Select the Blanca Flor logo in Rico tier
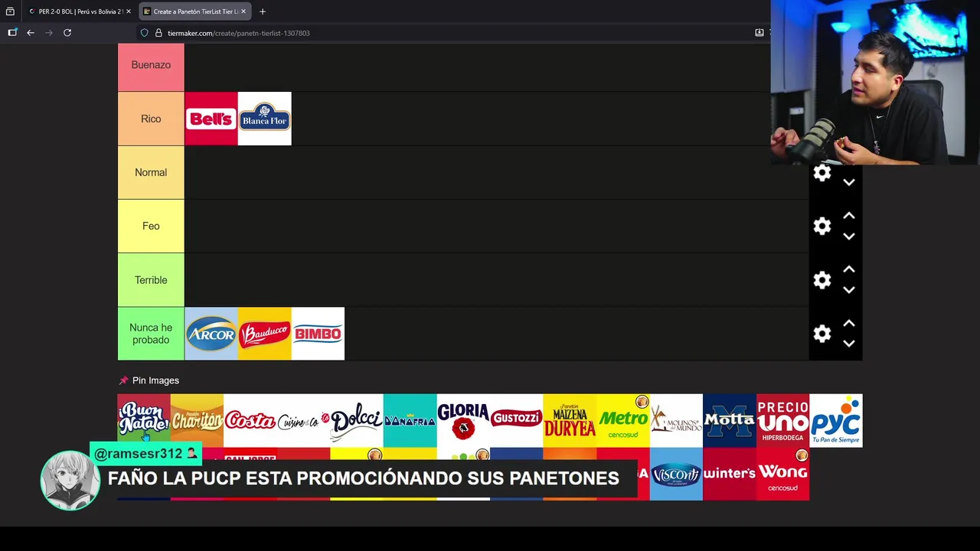980x551 pixels. tap(265, 119)
